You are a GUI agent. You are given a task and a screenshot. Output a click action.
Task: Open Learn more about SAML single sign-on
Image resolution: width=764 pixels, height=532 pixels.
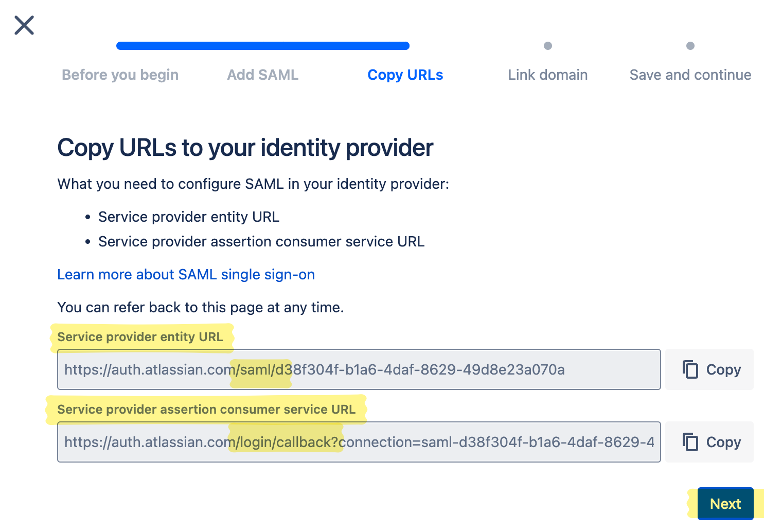(x=186, y=274)
